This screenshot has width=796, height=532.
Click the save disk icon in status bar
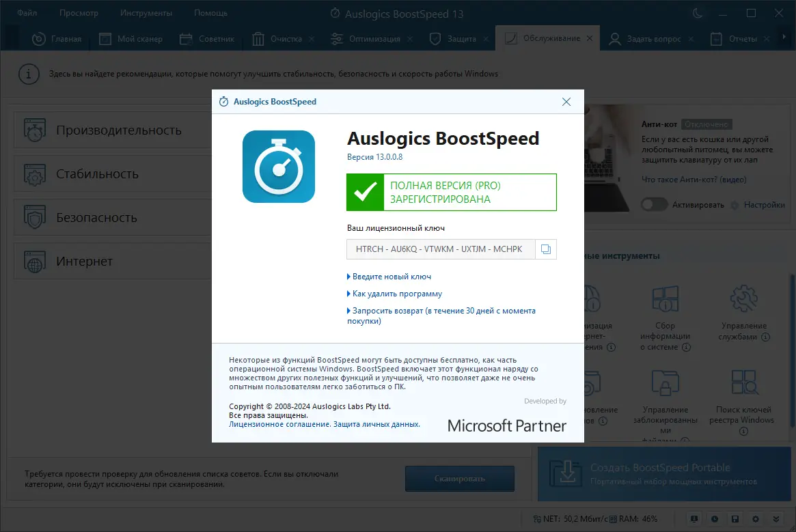click(x=735, y=519)
